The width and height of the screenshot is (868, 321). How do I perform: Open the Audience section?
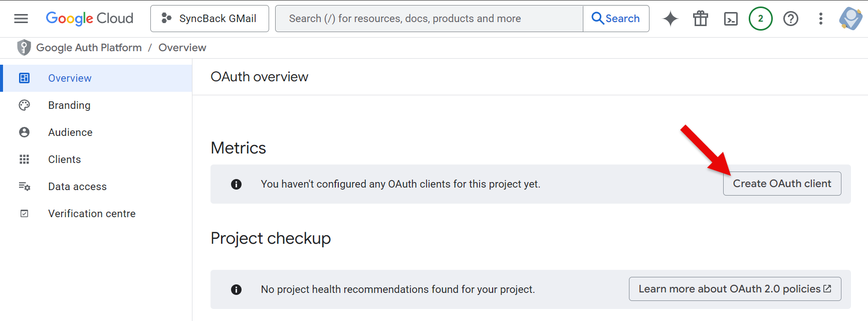point(70,132)
